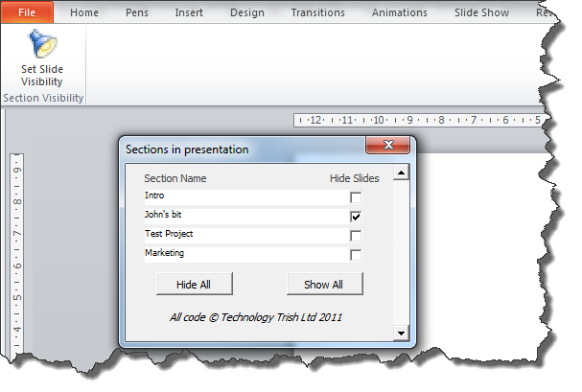Open the File tab
The height and width of the screenshot is (392, 582).
coord(26,12)
